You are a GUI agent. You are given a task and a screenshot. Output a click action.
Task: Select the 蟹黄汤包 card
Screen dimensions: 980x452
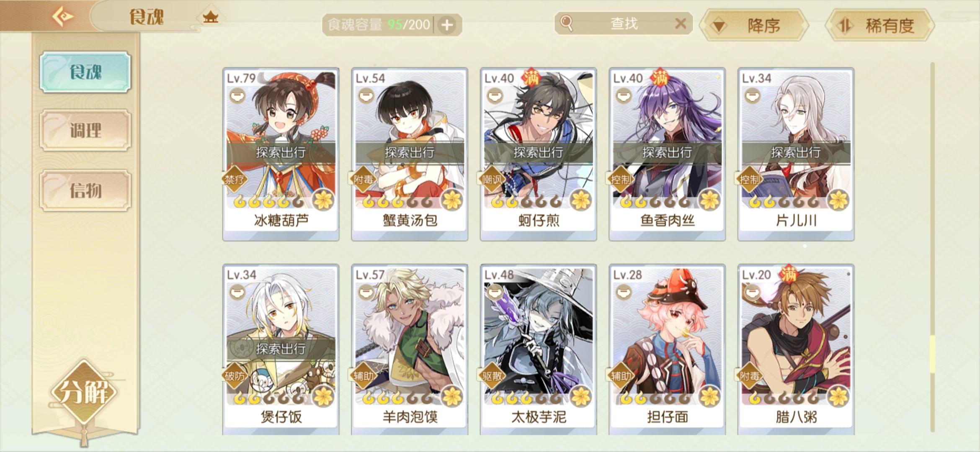tap(410, 154)
